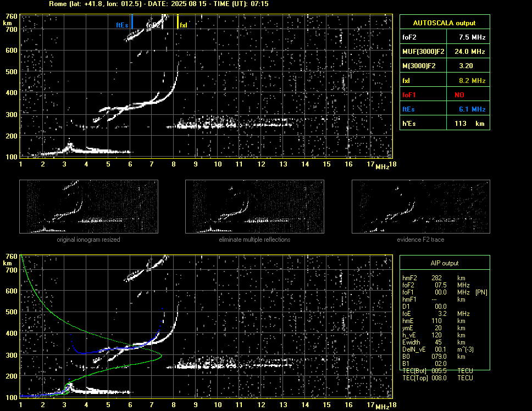
Task: Click the DelN_vE label
Action: [414, 349]
